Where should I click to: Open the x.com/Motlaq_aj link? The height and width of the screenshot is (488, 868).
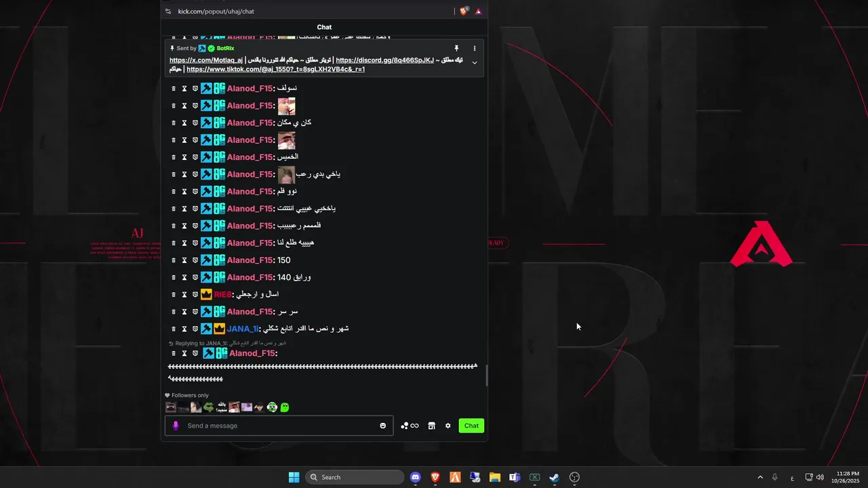point(205,60)
